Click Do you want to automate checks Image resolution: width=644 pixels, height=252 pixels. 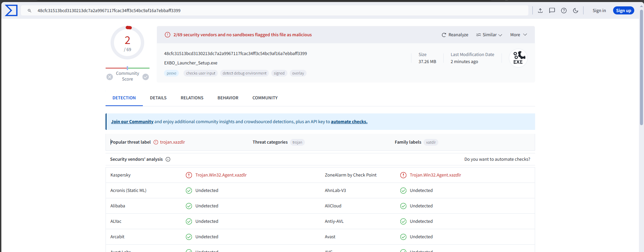pyautogui.click(x=497, y=159)
